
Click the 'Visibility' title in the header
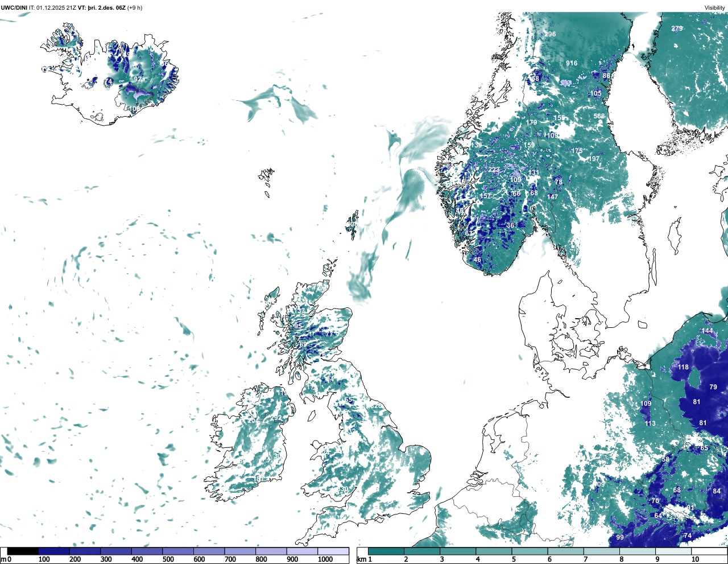[715, 8]
